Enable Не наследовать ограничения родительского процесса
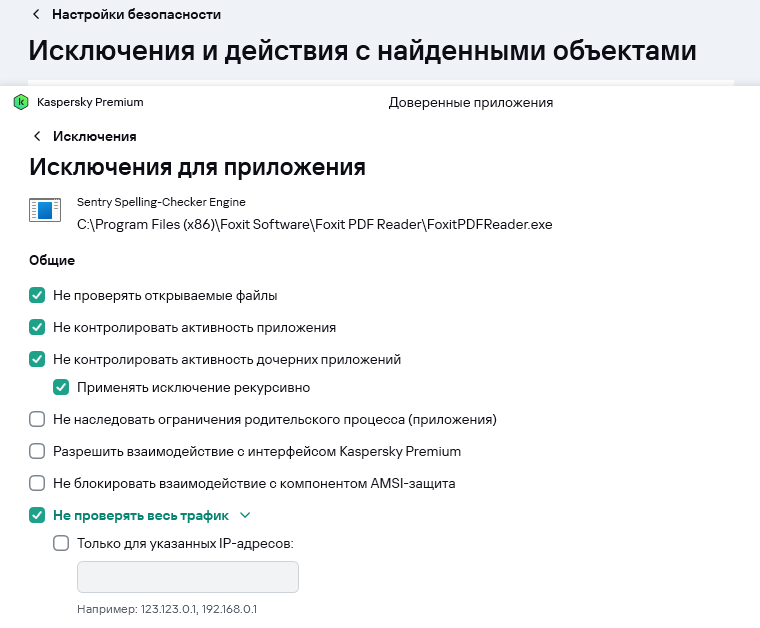Image resolution: width=760 pixels, height=628 pixels. [x=37, y=419]
